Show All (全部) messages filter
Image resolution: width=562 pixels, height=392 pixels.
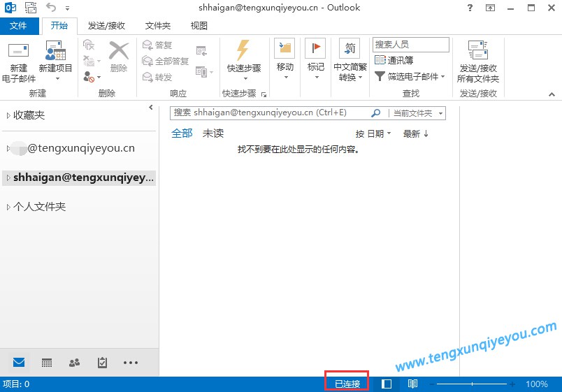pyautogui.click(x=182, y=133)
